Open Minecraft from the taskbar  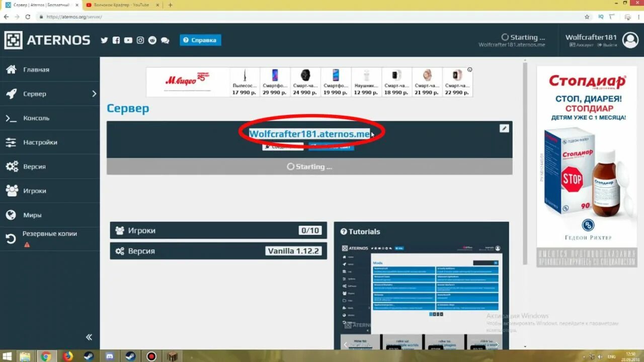tap(173, 356)
